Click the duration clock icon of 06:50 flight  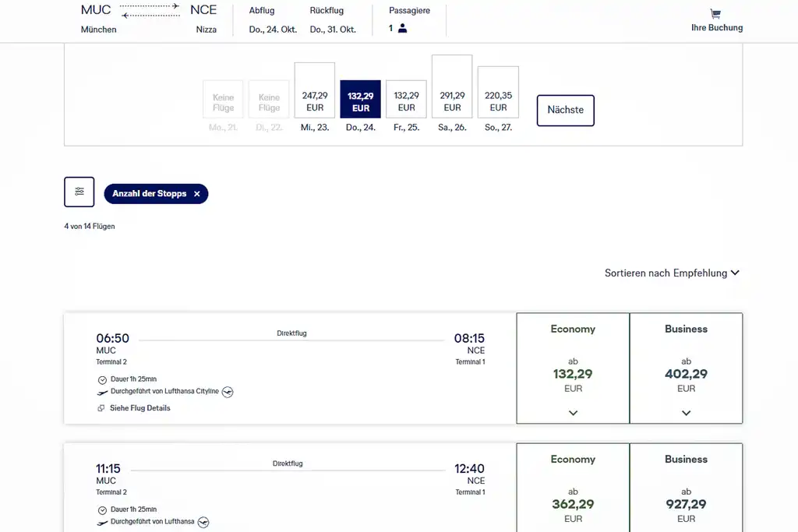(102, 379)
